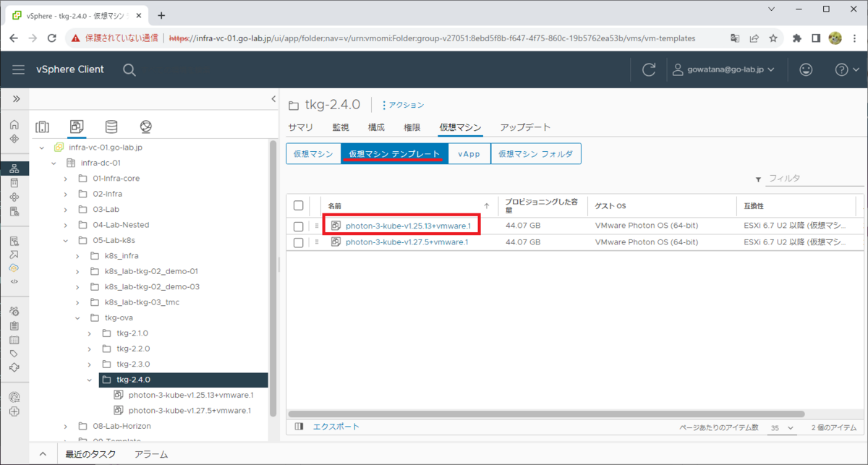Open Auto Deploy sidebar icon
The height and width of the screenshot is (465, 868).
[14, 255]
